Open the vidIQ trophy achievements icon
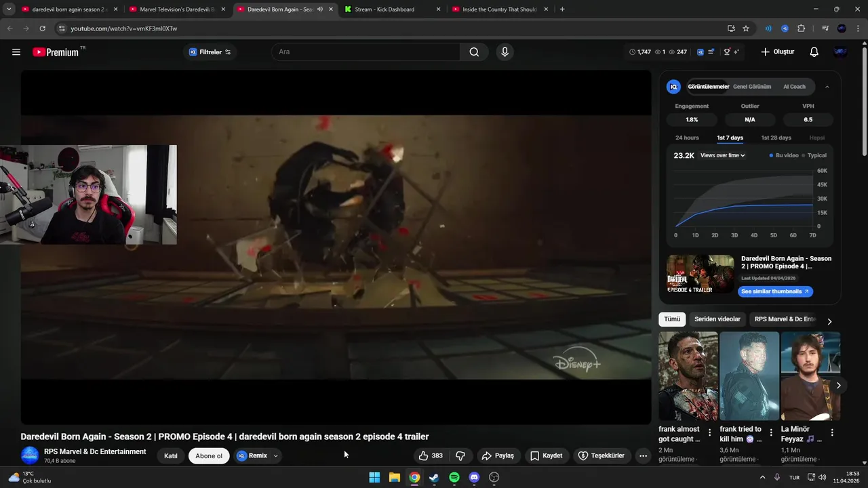The image size is (868, 488). point(727,52)
